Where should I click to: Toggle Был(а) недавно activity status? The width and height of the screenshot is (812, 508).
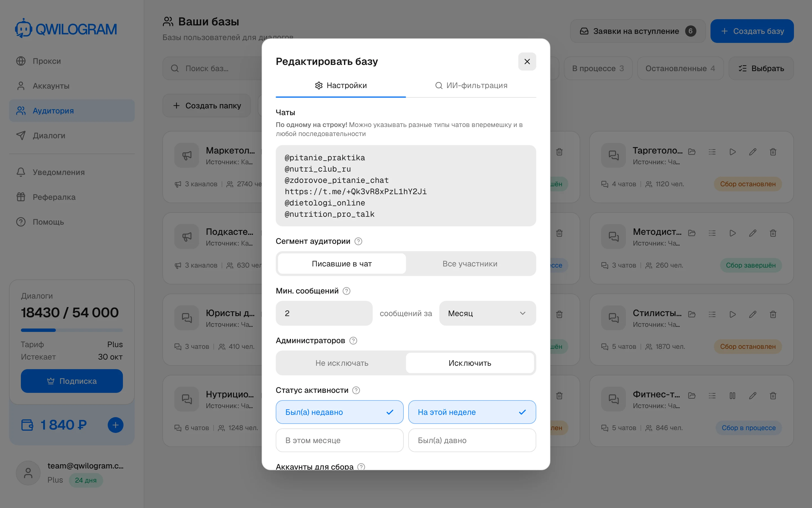pos(339,412)
